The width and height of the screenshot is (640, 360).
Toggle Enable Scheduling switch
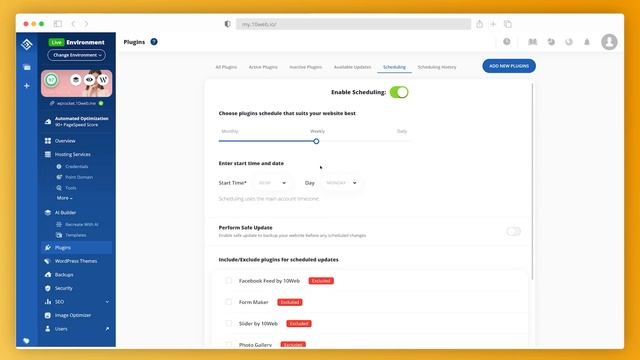[399, 92]
